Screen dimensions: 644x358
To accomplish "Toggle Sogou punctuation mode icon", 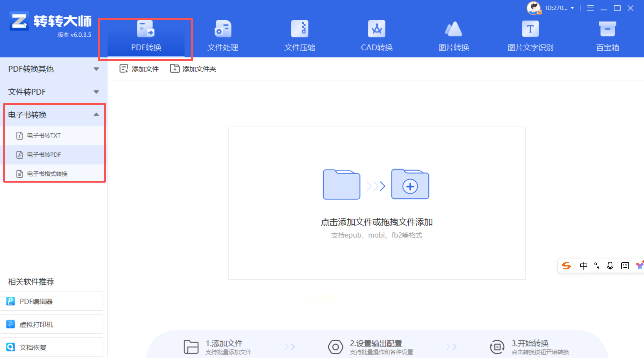I will tap(597, 266).
